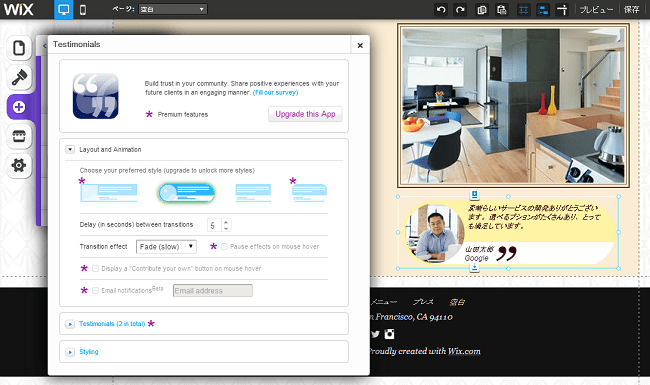Expand the Testimonials (2 in total) section
Viewport: 650px width, 385px height.
pos(70,324)
